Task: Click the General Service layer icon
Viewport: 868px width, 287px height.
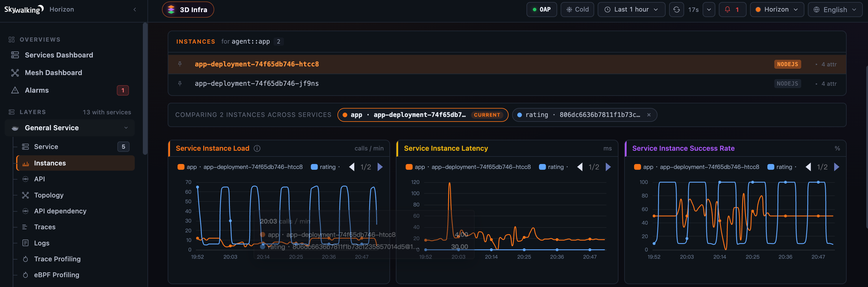Action: (15, 128)
